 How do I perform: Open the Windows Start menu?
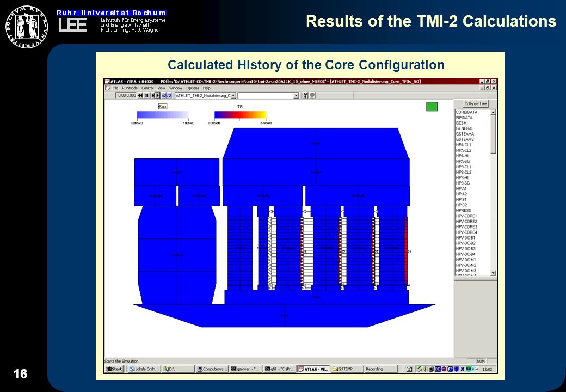click(114, 369)
